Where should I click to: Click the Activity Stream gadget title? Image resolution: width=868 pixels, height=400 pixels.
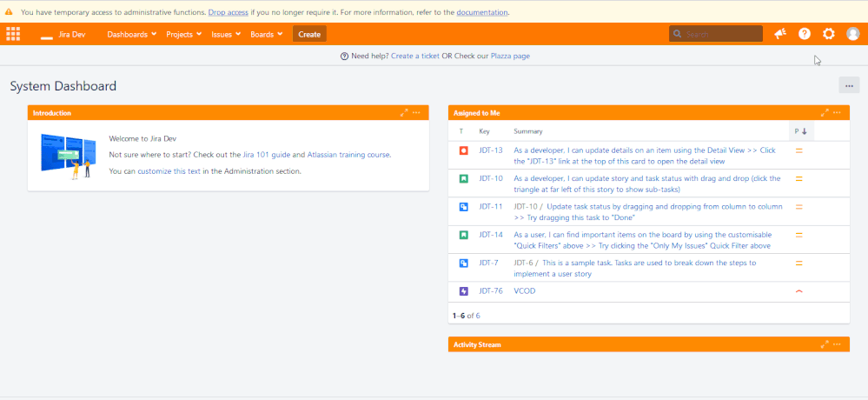[x=477, y=344]
